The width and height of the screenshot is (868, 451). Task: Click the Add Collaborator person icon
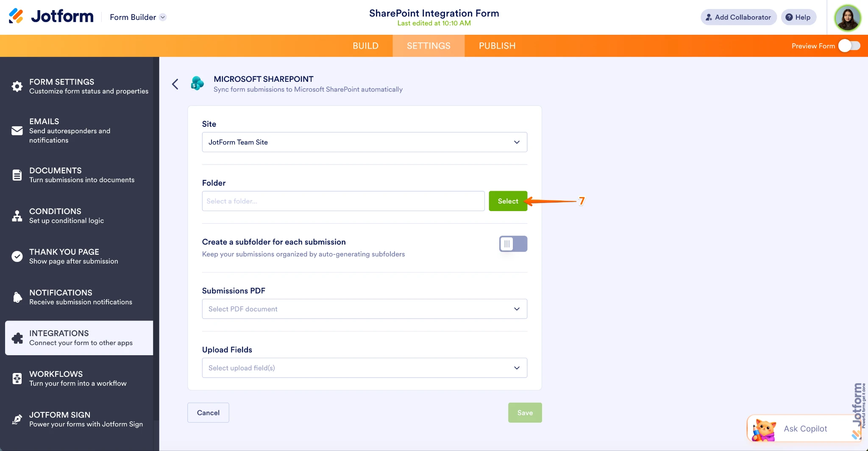[709, 17]
